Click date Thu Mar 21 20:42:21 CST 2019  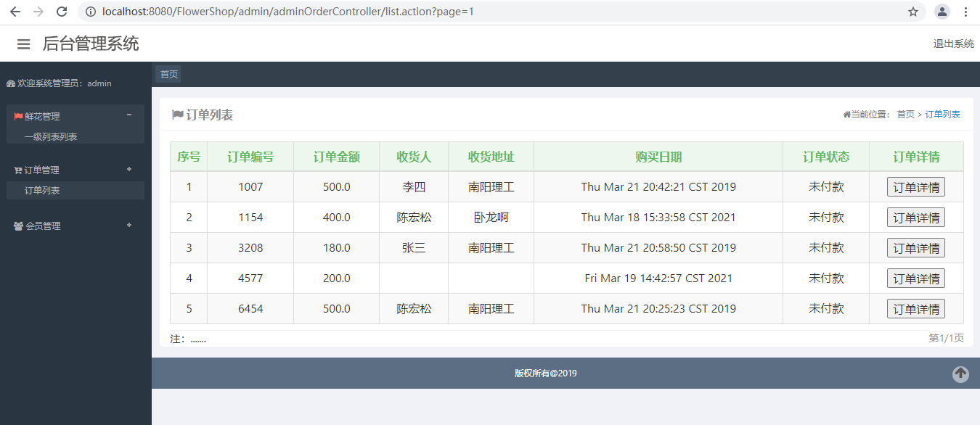coord(658,187)
